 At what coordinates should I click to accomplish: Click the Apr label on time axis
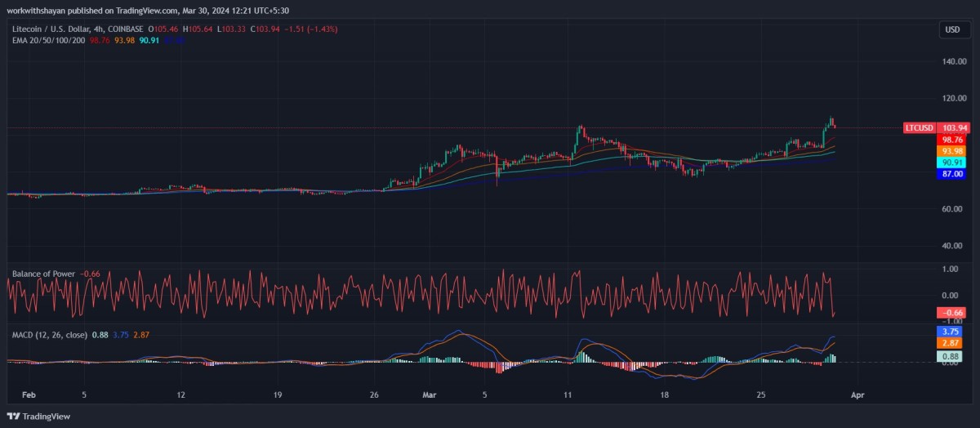(x=856, y=394)
